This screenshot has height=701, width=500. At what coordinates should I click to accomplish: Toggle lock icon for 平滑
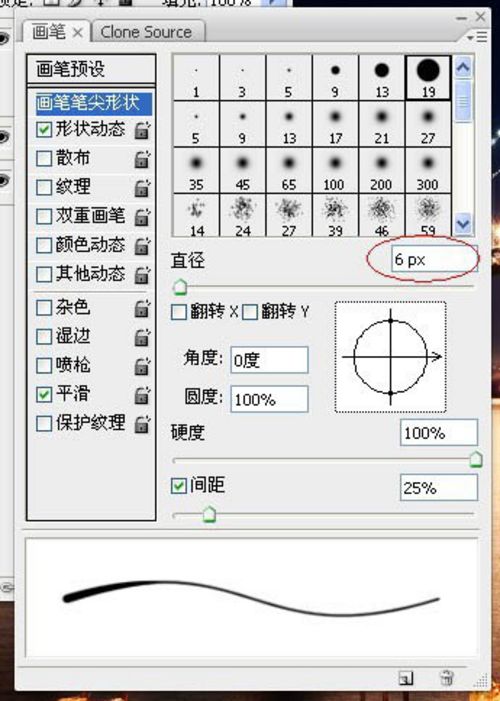142,395
